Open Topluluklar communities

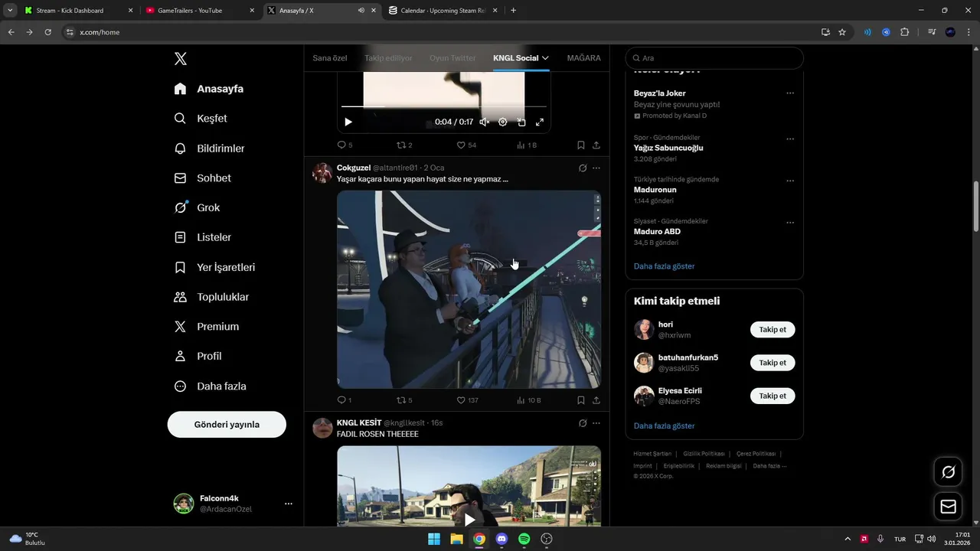click(211, 297)
